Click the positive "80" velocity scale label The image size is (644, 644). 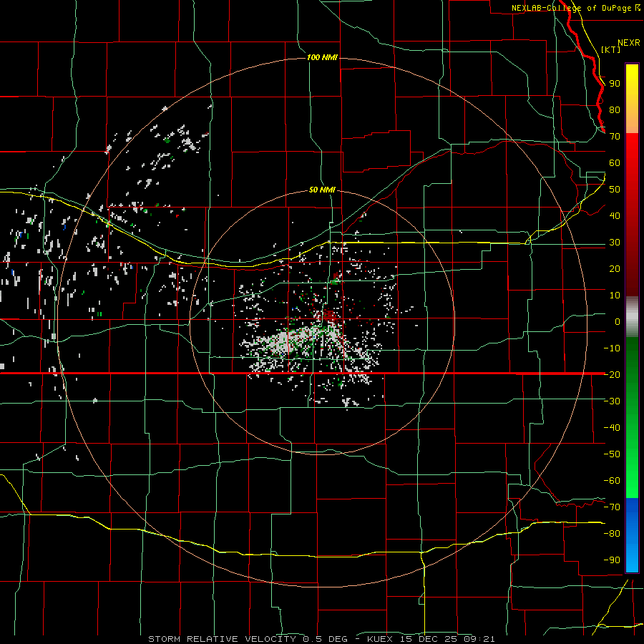615,109
